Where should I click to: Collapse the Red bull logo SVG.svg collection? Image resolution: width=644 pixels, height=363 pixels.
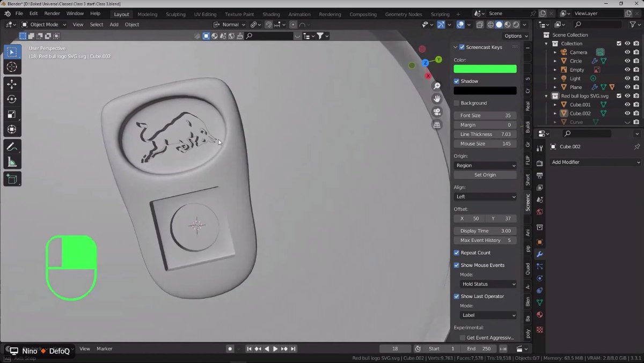tap(547, 96)
